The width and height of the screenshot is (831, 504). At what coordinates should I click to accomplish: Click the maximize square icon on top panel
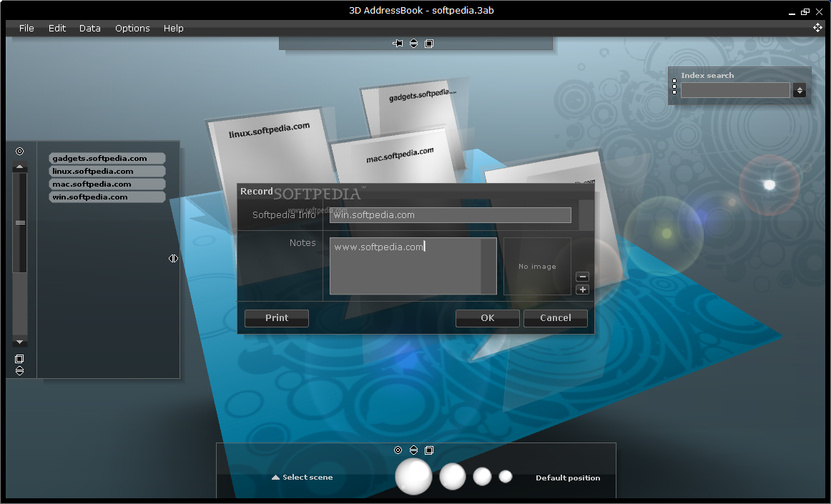coord(429,44)
